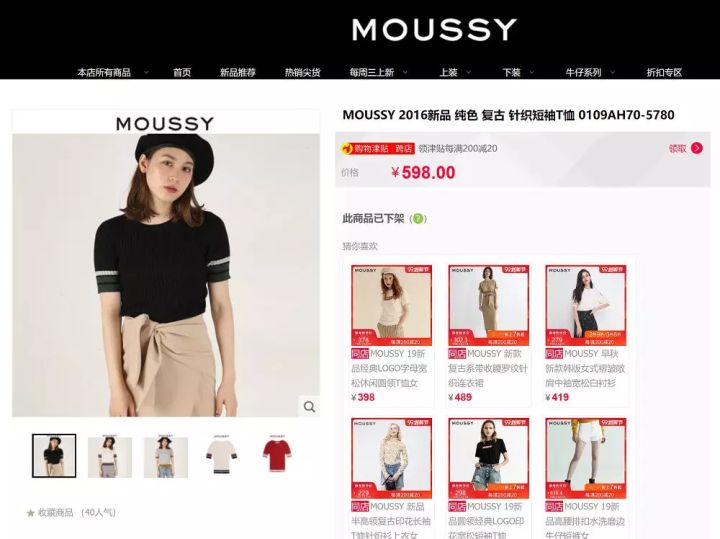Select the beige T-shirt flat-lay thumbnail
720x539 pixels.
point(221,456)
